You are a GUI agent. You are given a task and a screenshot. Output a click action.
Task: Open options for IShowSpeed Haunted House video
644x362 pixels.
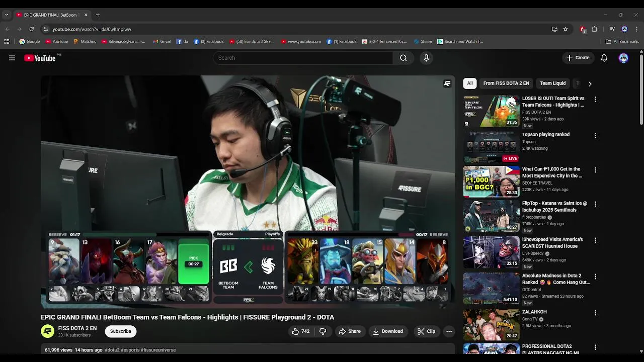click(x=595, y=240)
